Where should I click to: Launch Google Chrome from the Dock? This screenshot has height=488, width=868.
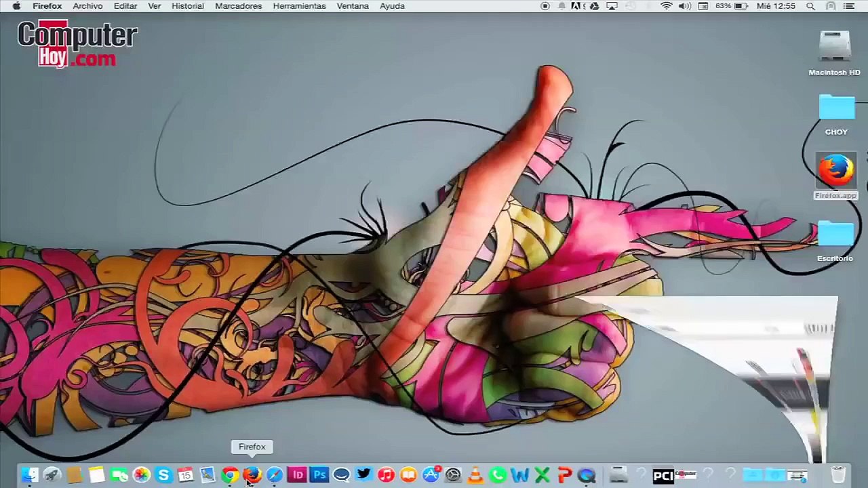tap(230, 475)
